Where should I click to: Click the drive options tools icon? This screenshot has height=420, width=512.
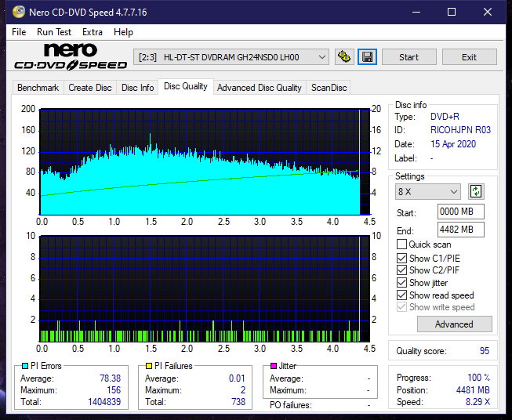pyautogui.click(x=344, y=57)
